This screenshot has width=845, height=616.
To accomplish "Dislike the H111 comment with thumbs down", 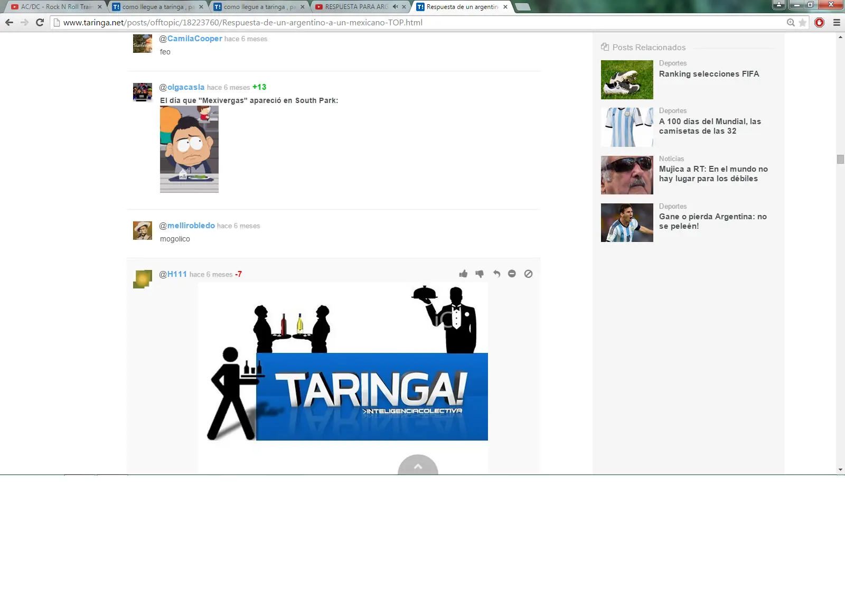I will [x=480, y=274].
